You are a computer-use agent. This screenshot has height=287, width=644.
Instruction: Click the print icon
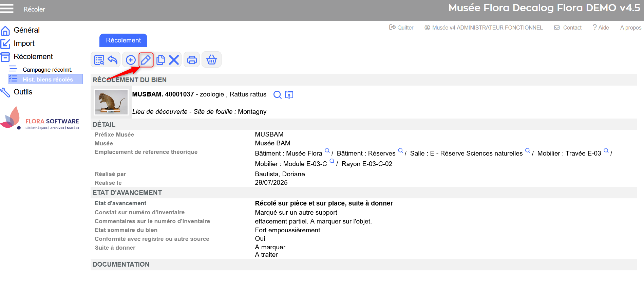pyautogui.click(x=192, y=60)
